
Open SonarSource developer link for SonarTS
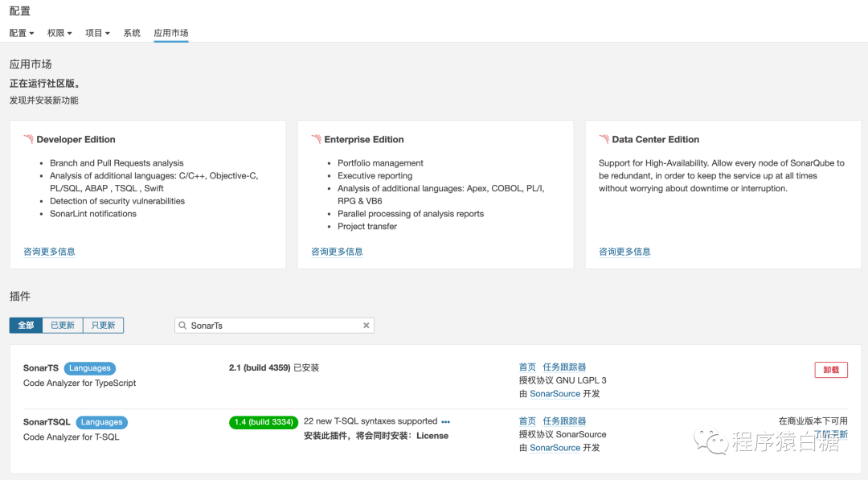555,394
